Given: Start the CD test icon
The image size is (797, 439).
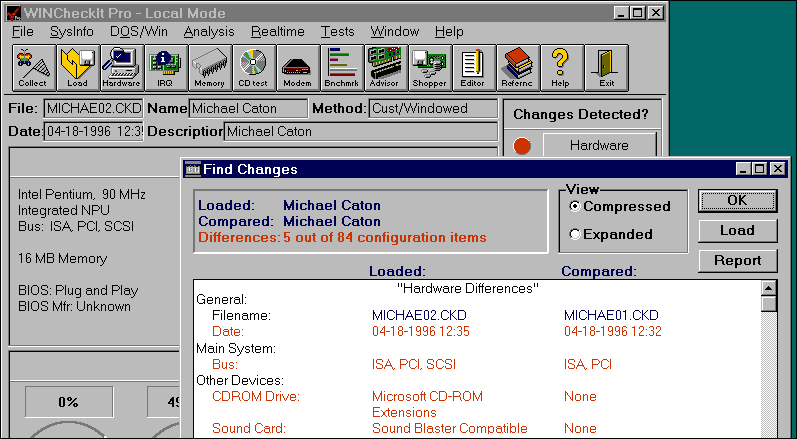Looking at the screenshot, I should click(253, 68).
